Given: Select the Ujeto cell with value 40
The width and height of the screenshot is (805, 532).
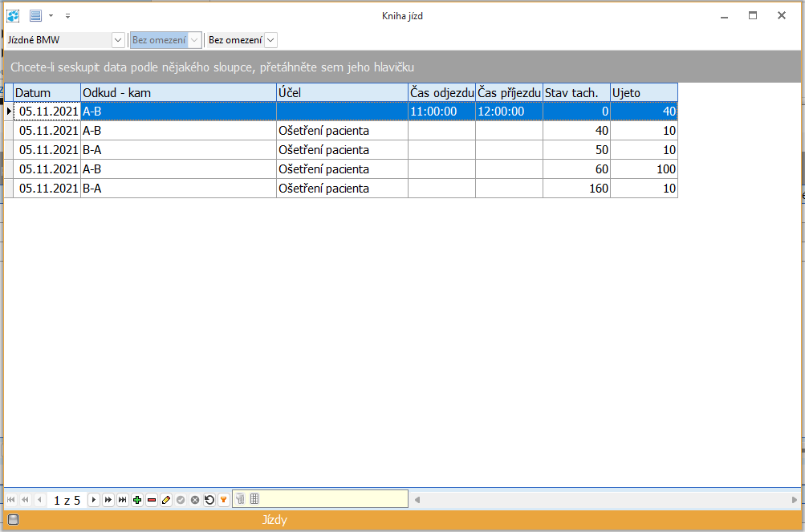Looking at the screenshot, I should (x=644, y=112).
